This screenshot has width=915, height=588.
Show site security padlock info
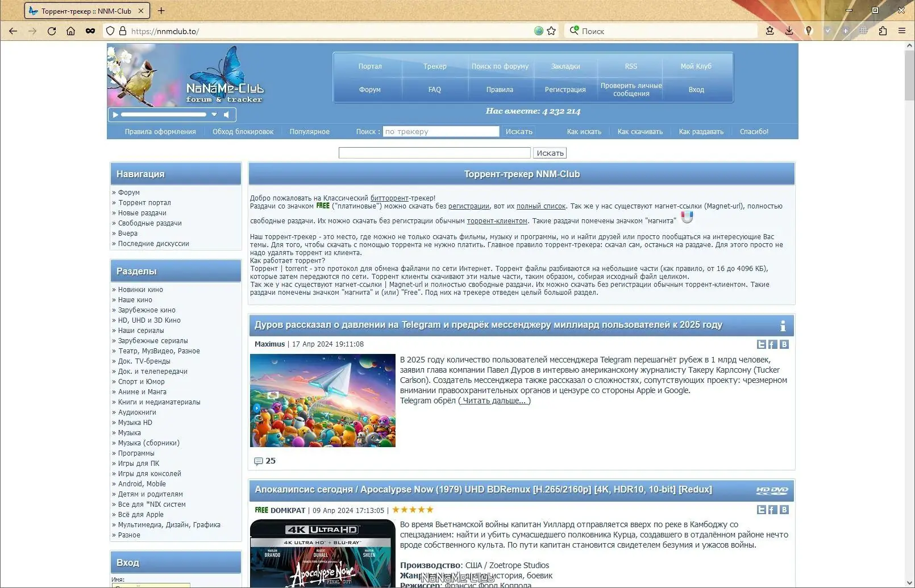(x=122, y=31)
